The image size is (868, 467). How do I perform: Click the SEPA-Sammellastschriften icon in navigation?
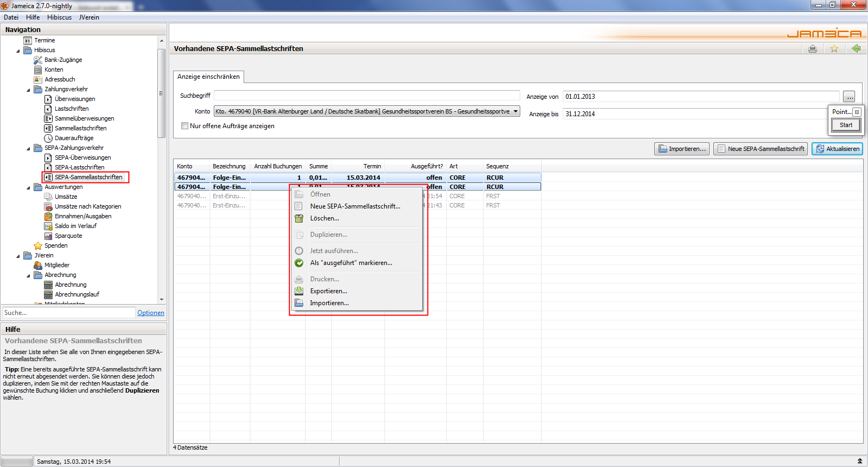tap(48, 178)
